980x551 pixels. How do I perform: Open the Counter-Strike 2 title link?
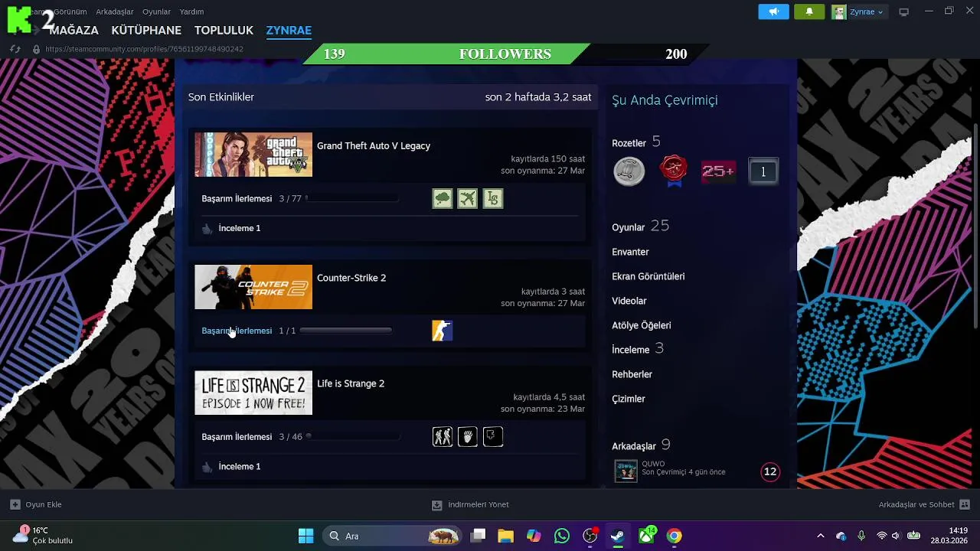point(351,278)
